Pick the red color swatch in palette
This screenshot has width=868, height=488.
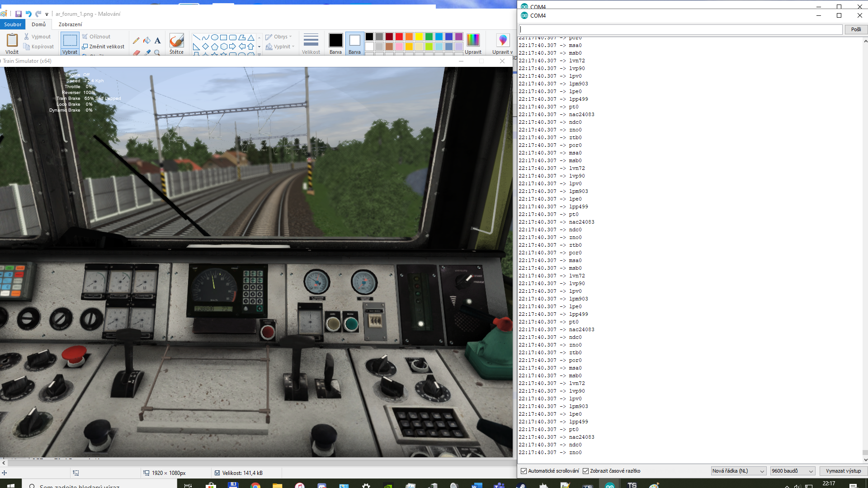point(399,37)
